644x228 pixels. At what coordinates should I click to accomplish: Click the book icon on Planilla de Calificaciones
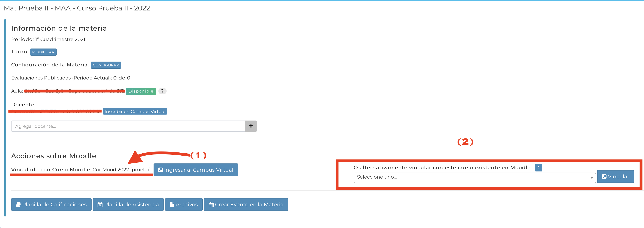point(18,204)
